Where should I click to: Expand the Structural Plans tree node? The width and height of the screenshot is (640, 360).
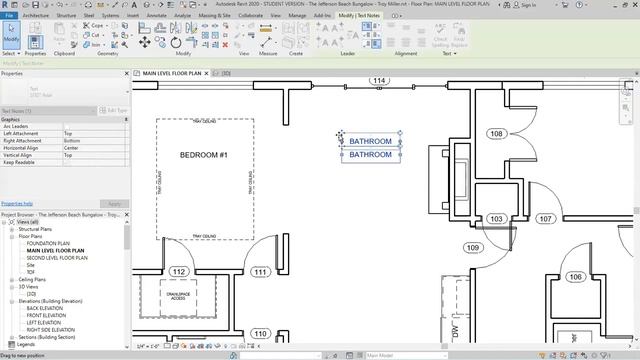coord(12,229)
